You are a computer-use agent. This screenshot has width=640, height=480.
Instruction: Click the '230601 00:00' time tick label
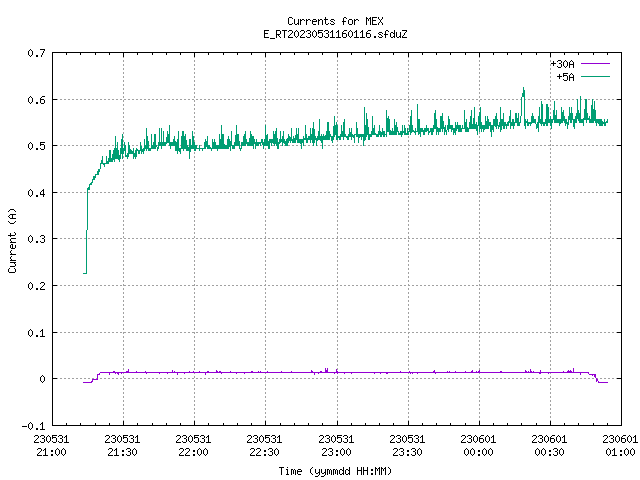pos(478,445)
